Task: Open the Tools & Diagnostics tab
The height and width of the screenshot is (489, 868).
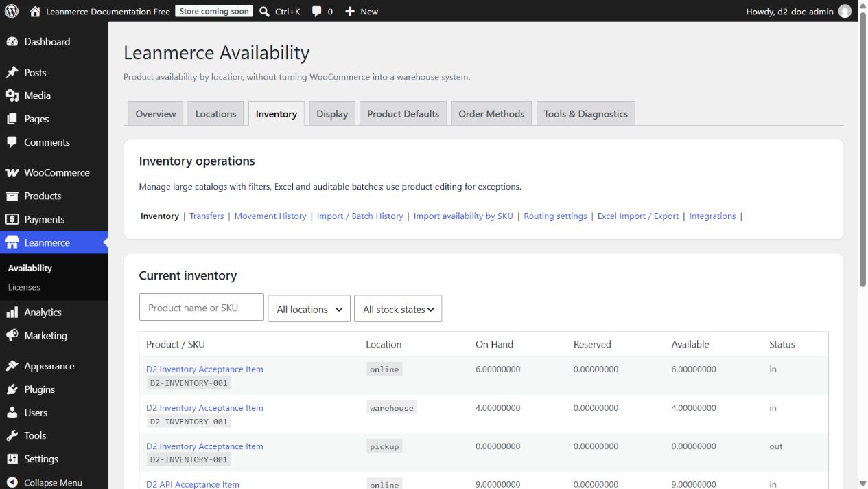Action: [x=586, y=114]
